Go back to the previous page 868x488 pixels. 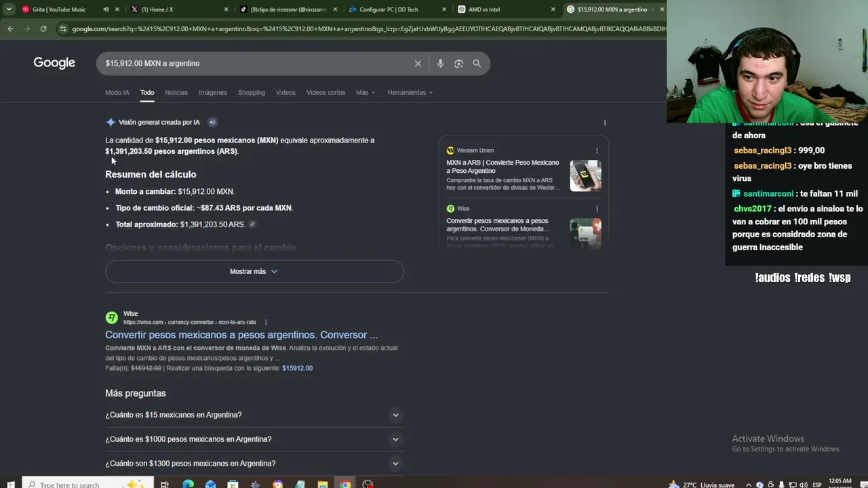point(10,28)
